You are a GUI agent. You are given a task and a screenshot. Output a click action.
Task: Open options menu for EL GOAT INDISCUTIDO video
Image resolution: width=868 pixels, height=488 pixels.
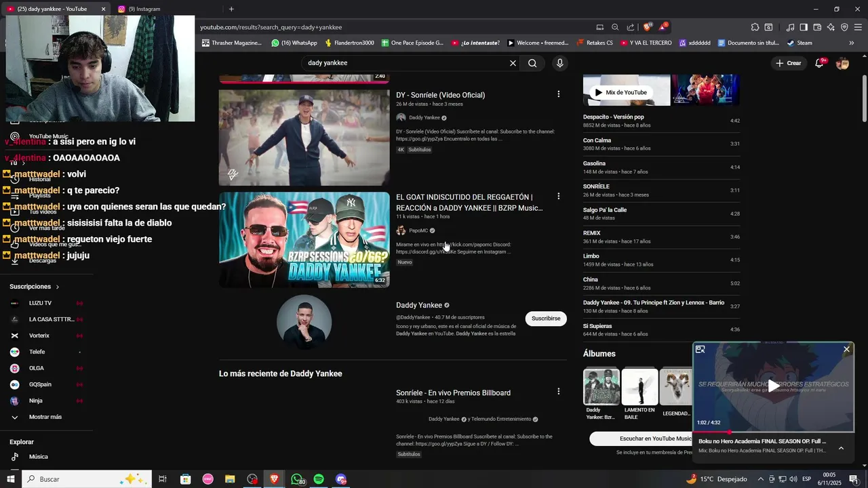click(x=558, y=197)
